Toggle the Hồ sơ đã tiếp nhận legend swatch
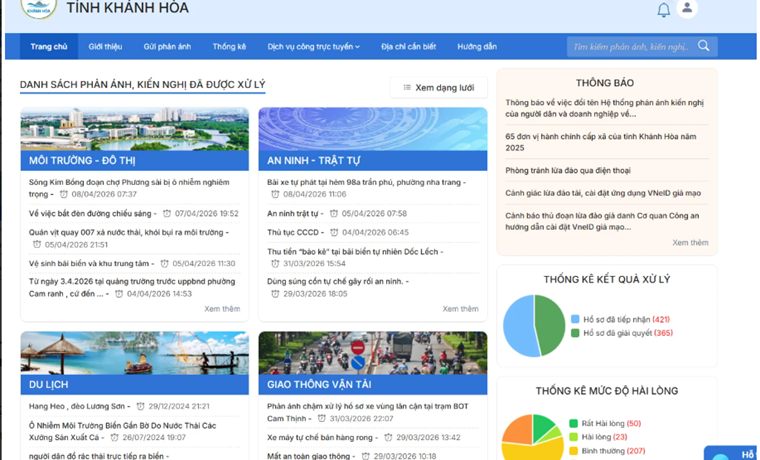The image size is (760, 460). coord(575,319)
